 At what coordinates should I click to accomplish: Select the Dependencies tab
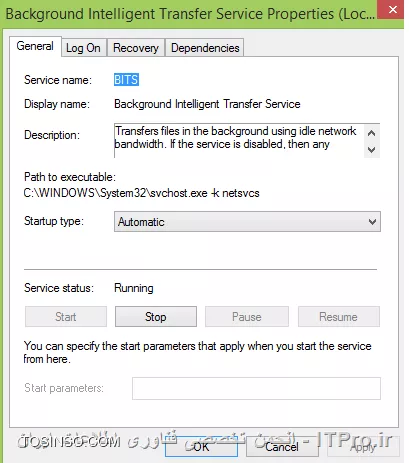pyautogui.click(x=205, y=48)
